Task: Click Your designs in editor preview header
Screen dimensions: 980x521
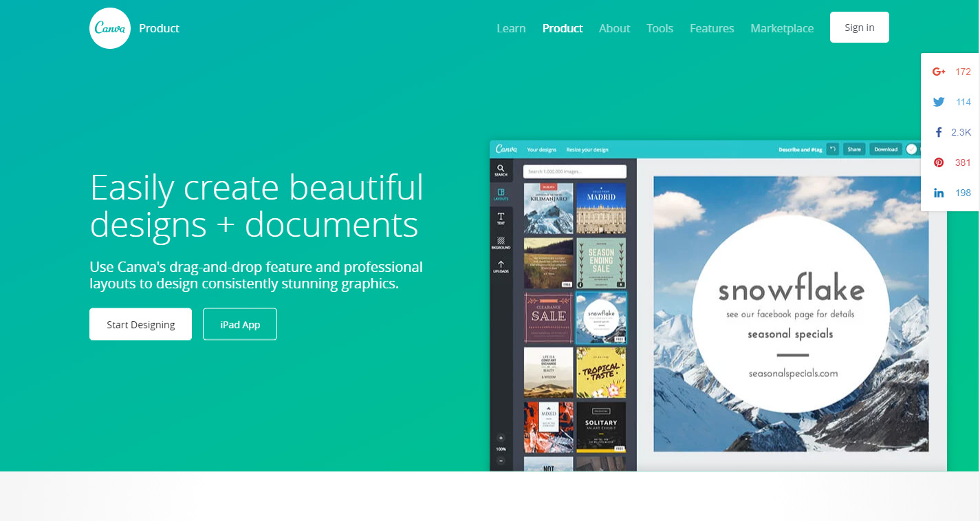Action: point(541,149)
